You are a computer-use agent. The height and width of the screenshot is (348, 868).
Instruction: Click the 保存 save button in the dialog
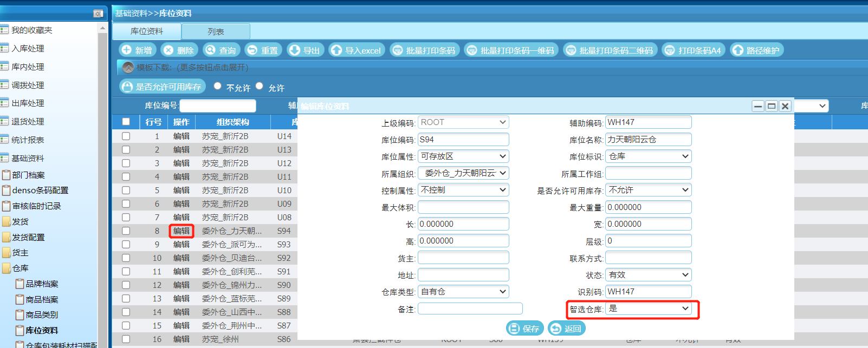525,328
